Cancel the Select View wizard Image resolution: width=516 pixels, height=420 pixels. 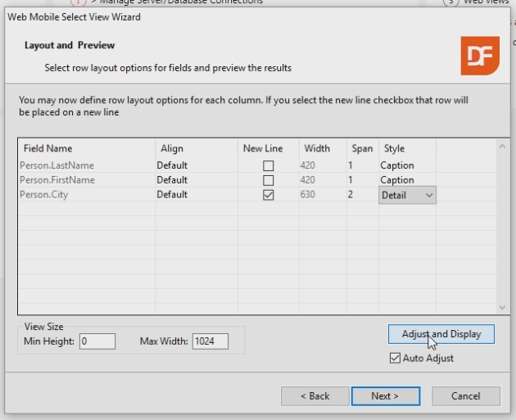[466, 396]
